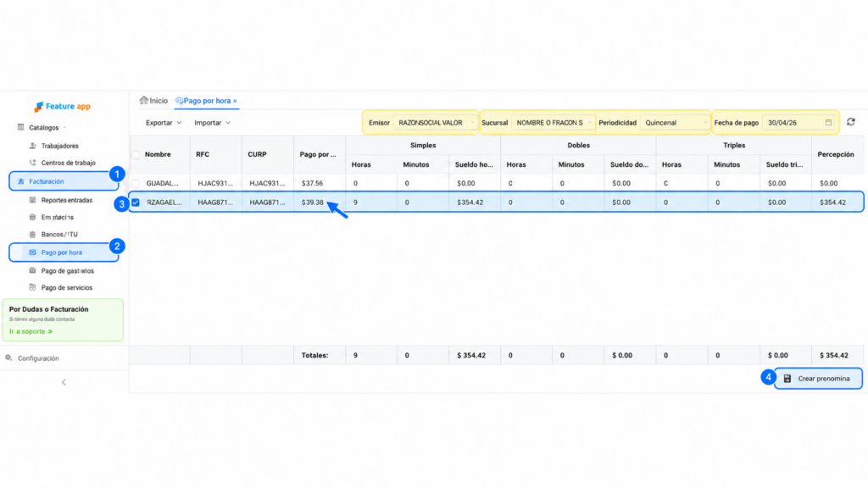The width and height of the screenshot is (868, 488).
Task: Open Reportes entradas in the sidebar
Action: point(67,200)
